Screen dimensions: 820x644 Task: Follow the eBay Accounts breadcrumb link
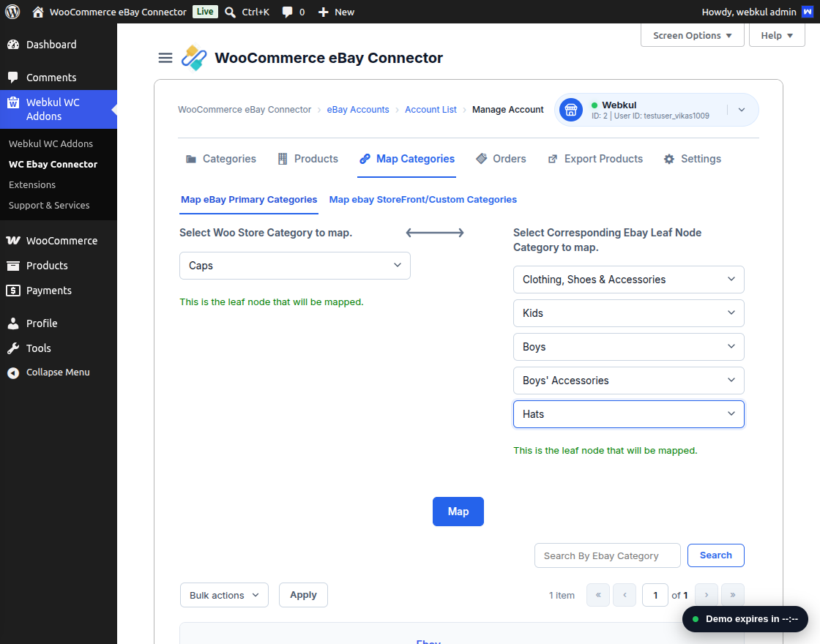pos(358,110)
